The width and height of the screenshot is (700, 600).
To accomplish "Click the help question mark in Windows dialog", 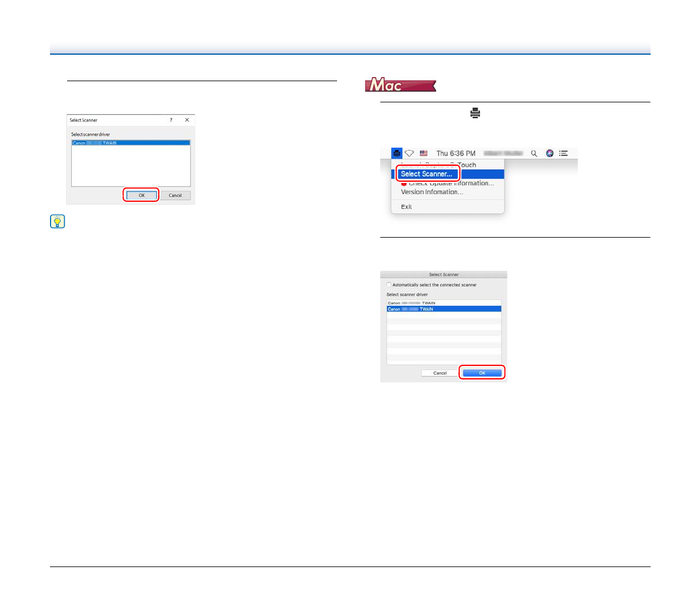I will tap(171, 120).
